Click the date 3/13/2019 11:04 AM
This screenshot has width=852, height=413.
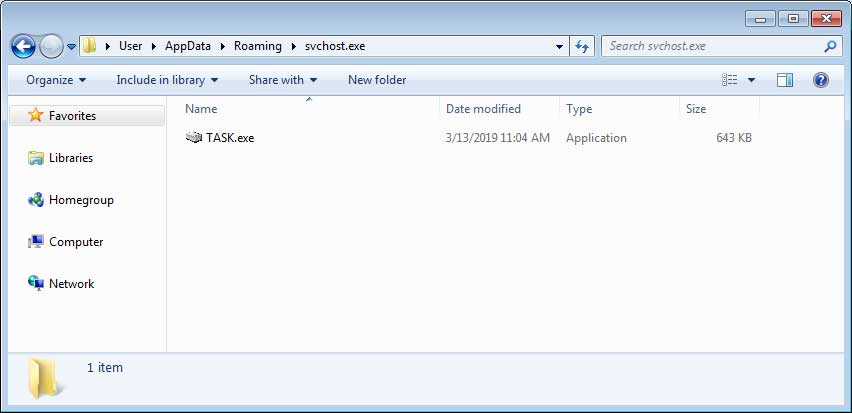[x=498, y=138]
